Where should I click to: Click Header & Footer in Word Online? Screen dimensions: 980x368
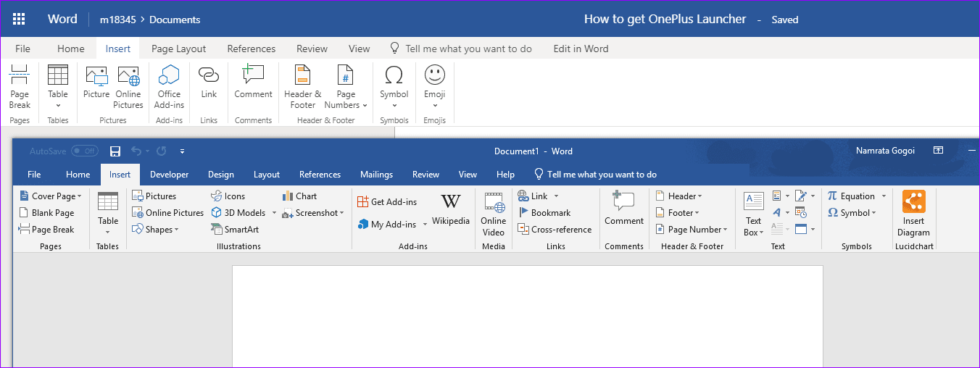coord(302,87)
